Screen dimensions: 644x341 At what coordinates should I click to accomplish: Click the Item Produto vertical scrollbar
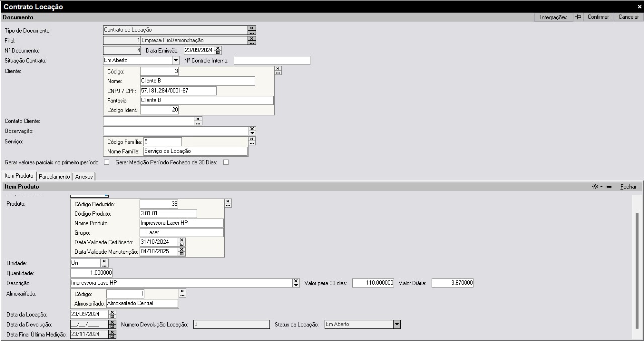click(x=637, y=272)
